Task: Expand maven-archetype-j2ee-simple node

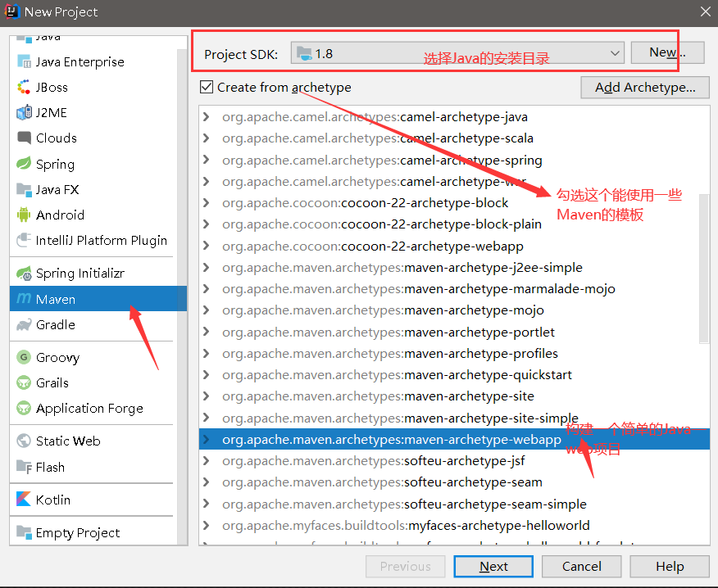Action: click(206, 267)
